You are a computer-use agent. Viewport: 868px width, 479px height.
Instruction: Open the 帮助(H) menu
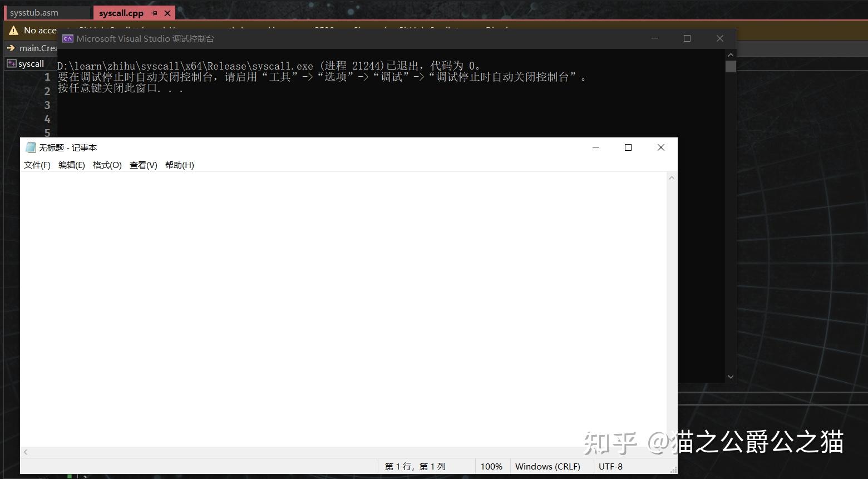coord(179,165)
